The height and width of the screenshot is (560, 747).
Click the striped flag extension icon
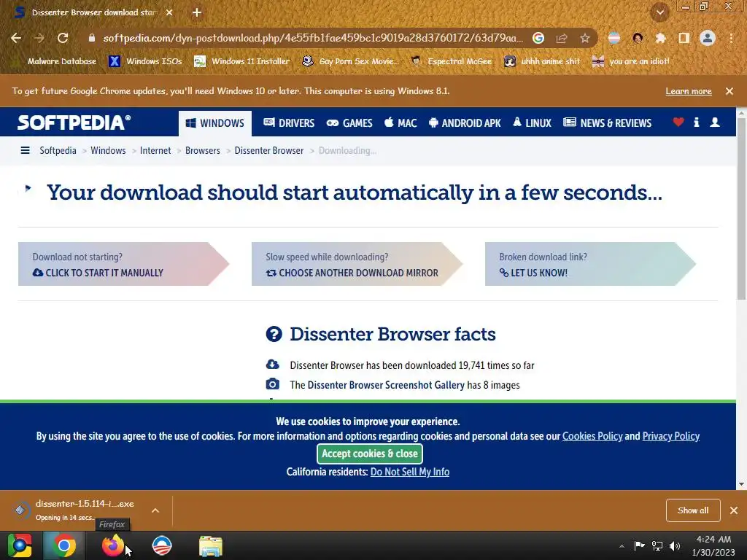(x=614, y=38)
